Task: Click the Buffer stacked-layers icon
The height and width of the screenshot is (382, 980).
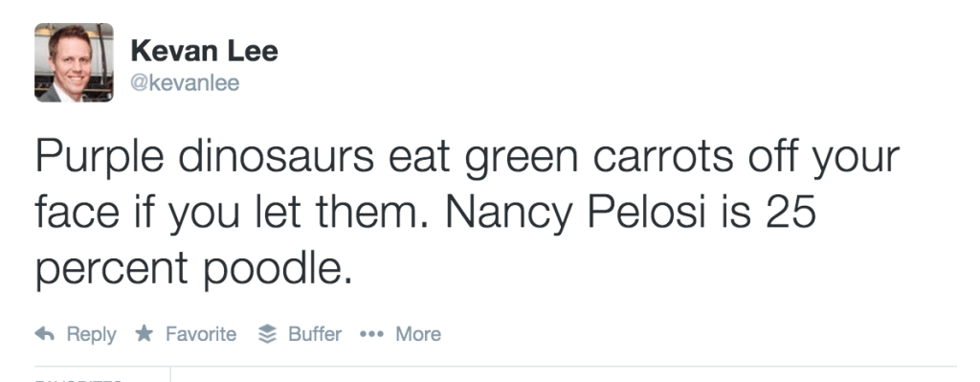Action: [268, 334]
